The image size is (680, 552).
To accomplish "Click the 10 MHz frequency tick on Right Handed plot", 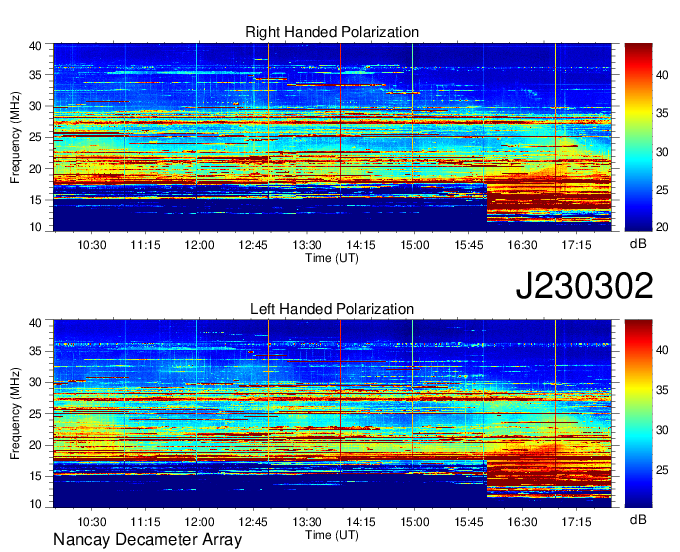I will [x=36, y=227].
